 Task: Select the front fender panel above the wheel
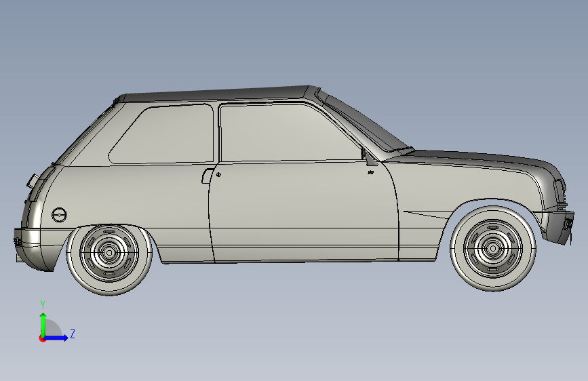tap(469, 184)
